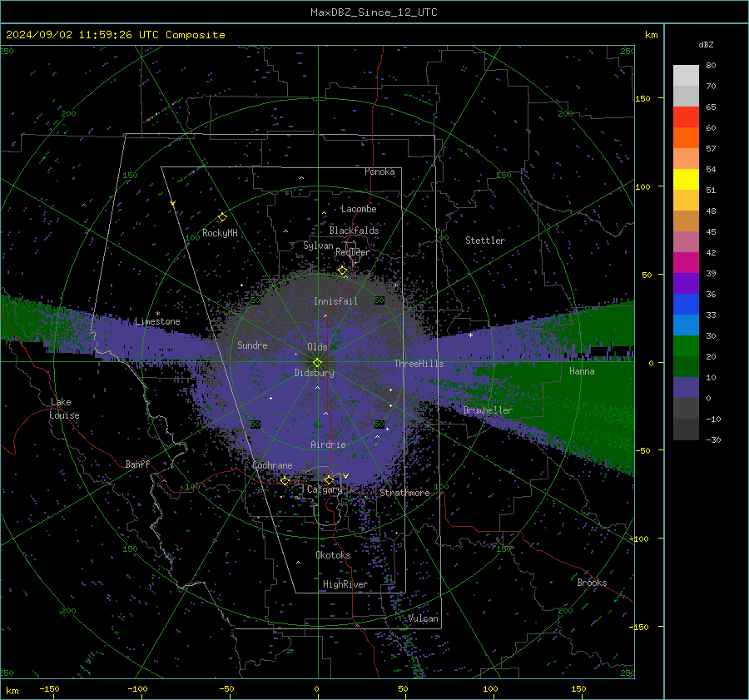This screenshot has width=749, height=700.
Task: Click the Blackfalds city label
Action: click(x=354, y=231)
